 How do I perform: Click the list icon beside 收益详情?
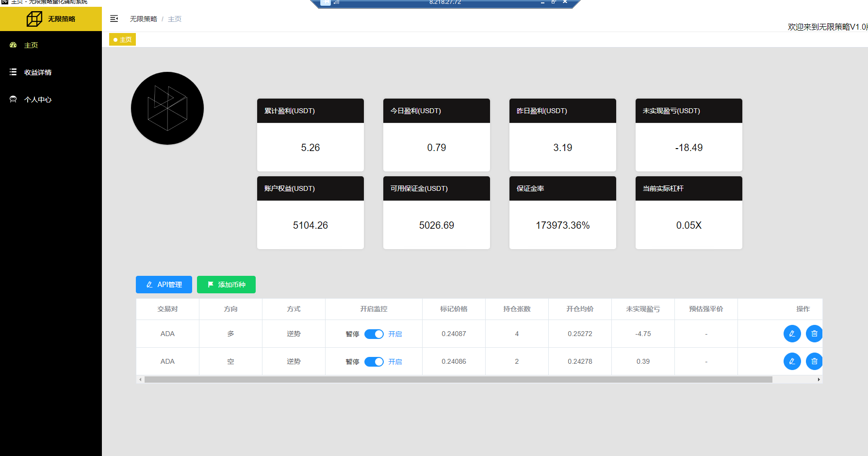tap(13, 72)
